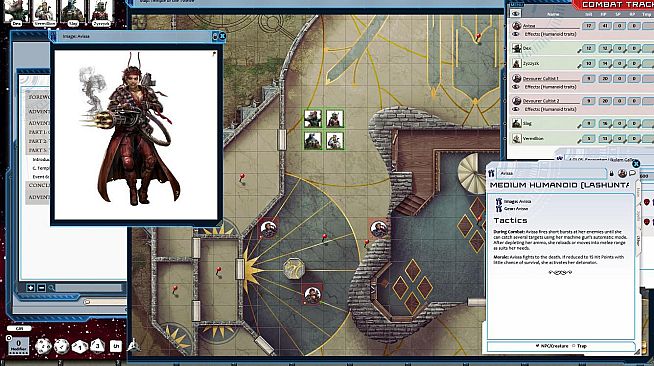Click the portrait icon on Aviaaa NPC sheet

[x=622, y=173]
